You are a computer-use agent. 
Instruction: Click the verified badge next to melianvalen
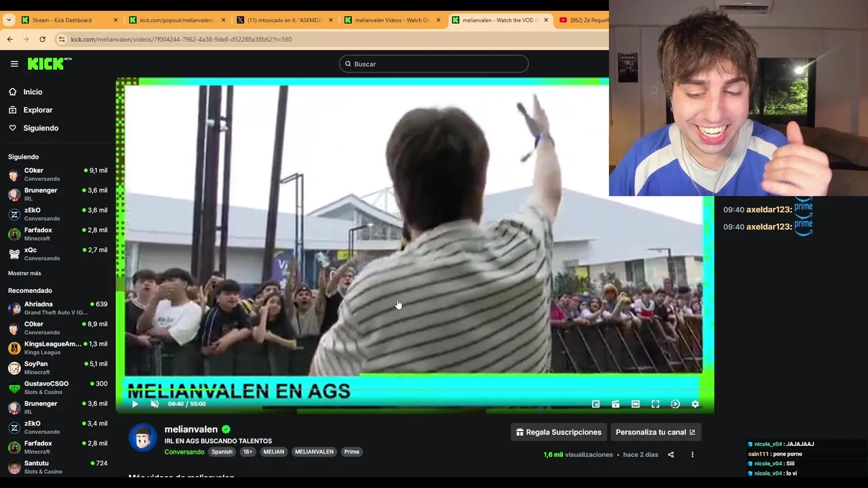(x=226, y=429)
